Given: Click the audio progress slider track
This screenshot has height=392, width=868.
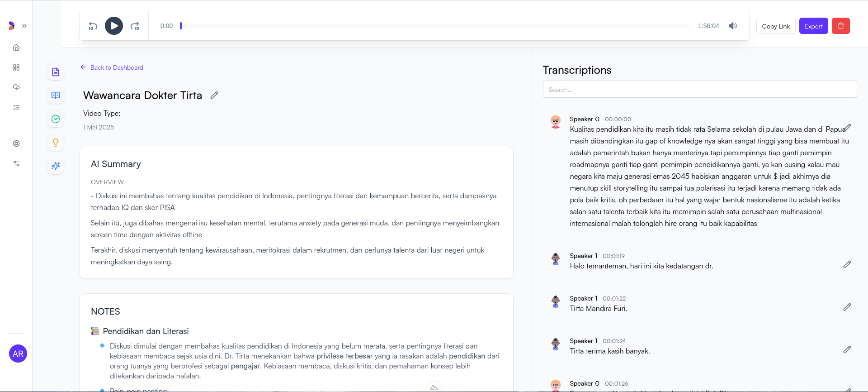Looking at the screenshot, I should pyautogui.click(x=434, y=26).
